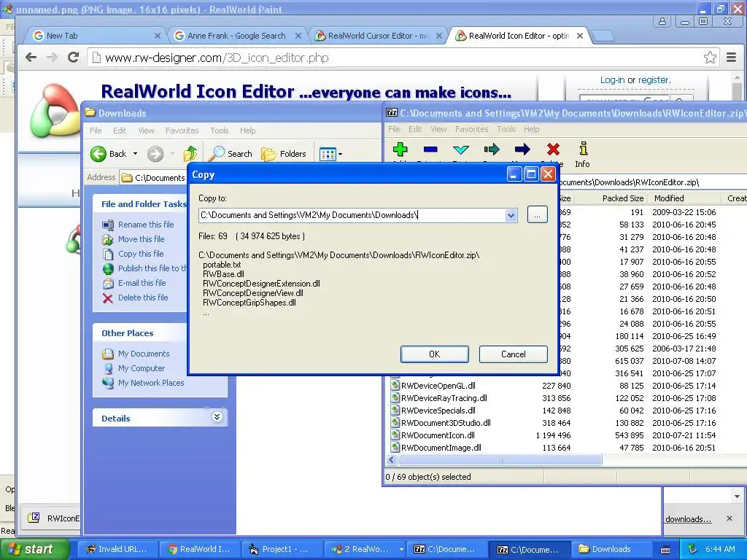This screenshot has width=747, height=560.
Task: Click the 7-Zip horizontal scrollbar thumb
Action: (x=500, y=460)
